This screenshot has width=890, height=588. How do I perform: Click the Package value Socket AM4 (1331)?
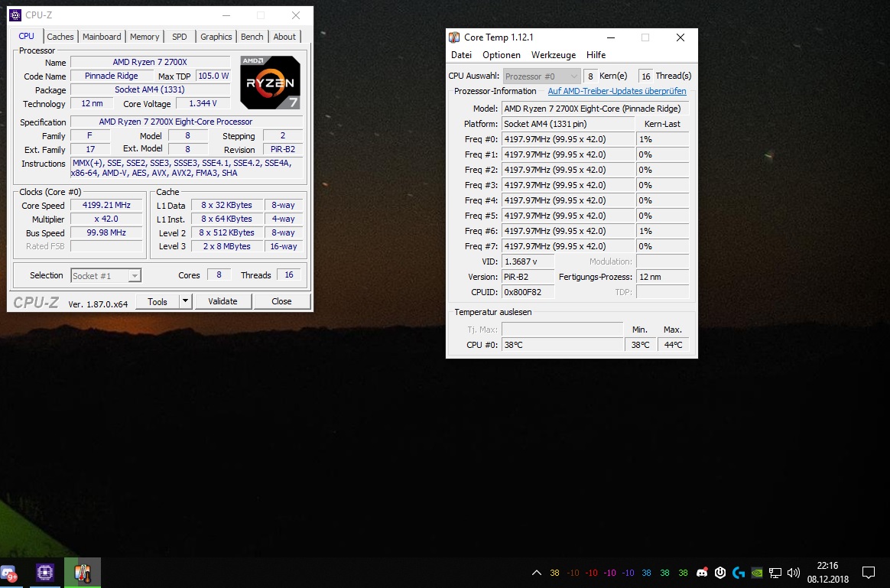[x=150, y=89]
